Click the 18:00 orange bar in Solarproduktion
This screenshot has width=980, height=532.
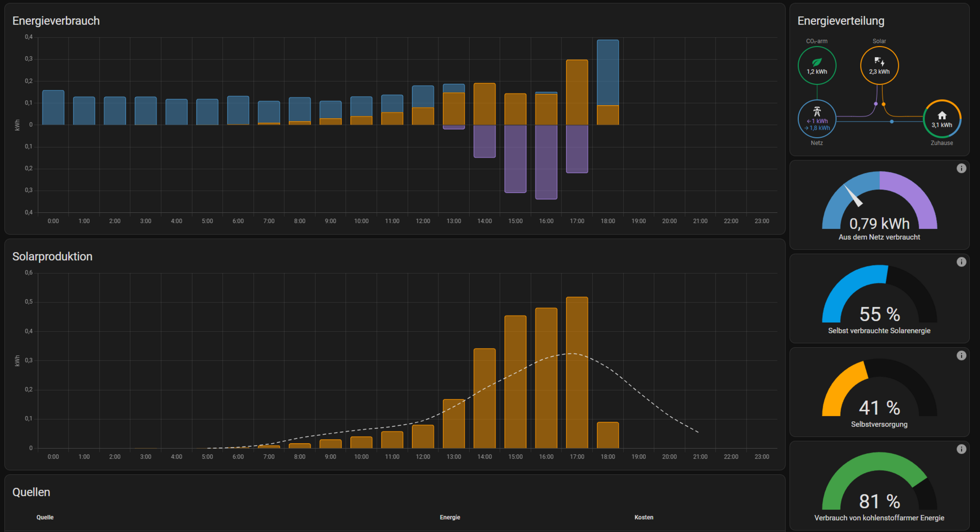click(x=608, y=435)
